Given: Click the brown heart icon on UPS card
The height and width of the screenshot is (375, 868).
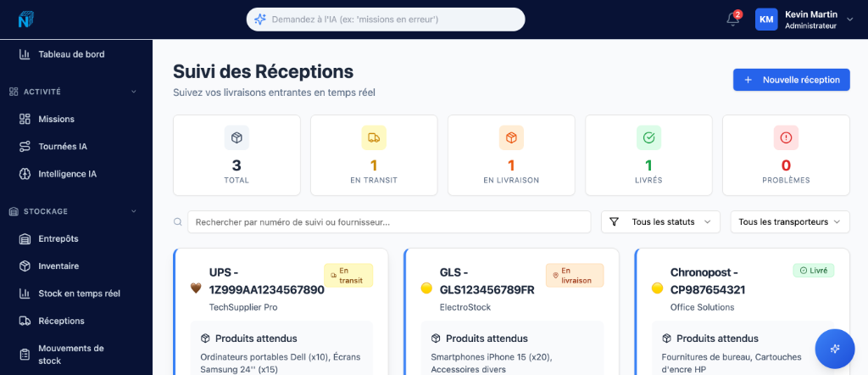Looking at the screenshot, I should click(196, 288).
